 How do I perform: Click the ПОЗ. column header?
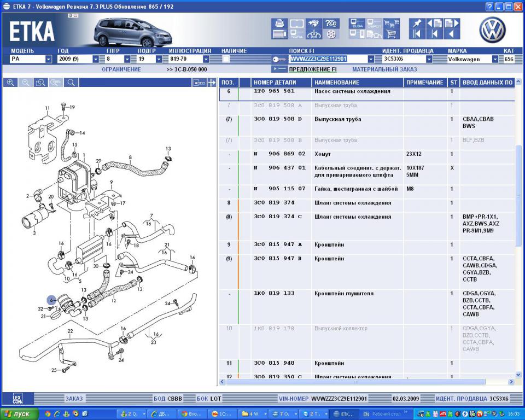point(228,83)
